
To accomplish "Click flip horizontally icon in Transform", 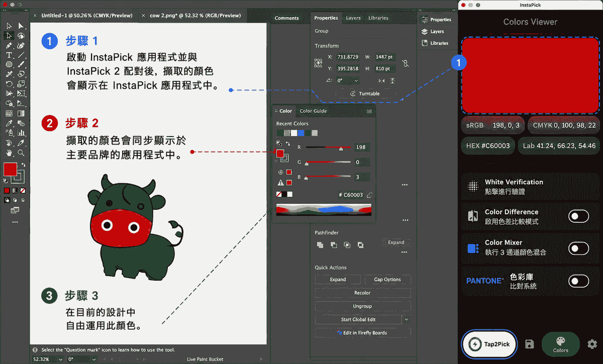I will point(382,80).
